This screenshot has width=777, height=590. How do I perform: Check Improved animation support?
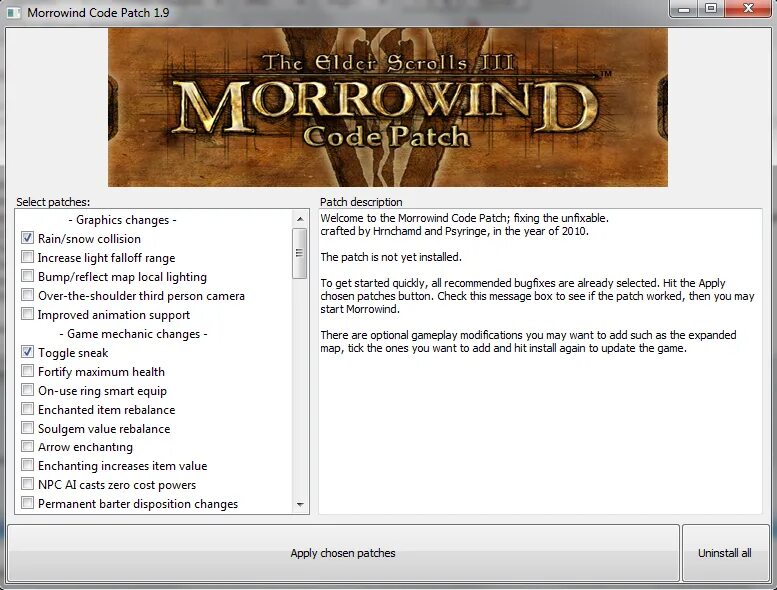pyautogui.click(x=27, y=314)
